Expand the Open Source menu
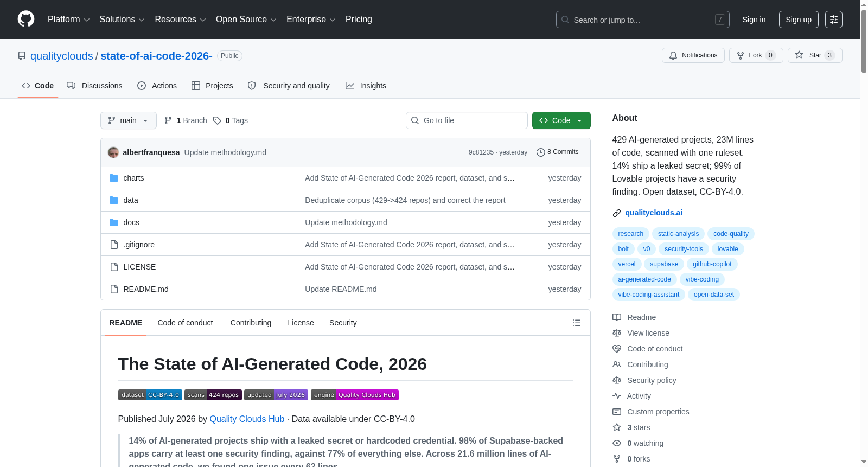 click(246, 19)
